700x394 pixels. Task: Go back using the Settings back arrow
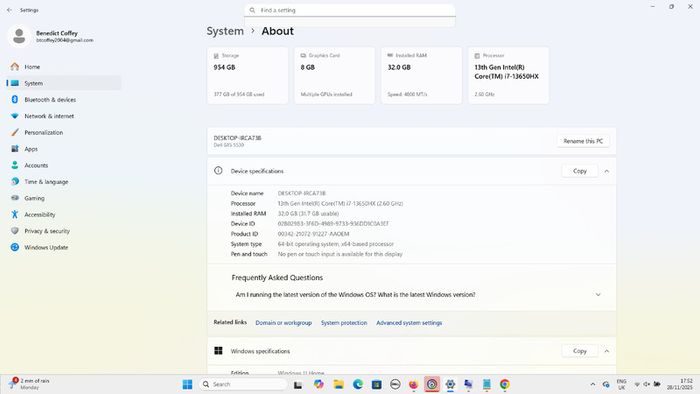(9, 10)
